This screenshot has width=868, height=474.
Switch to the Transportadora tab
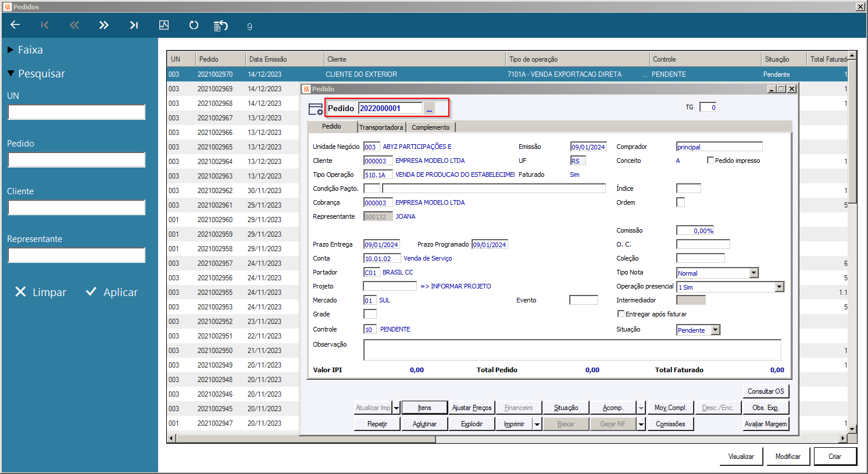pos(381,127)
